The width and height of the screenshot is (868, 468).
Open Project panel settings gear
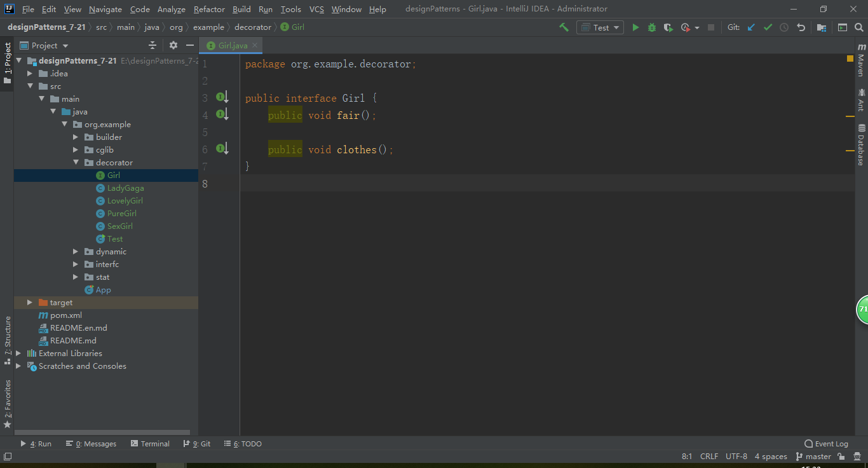click(x=173, y=45)
